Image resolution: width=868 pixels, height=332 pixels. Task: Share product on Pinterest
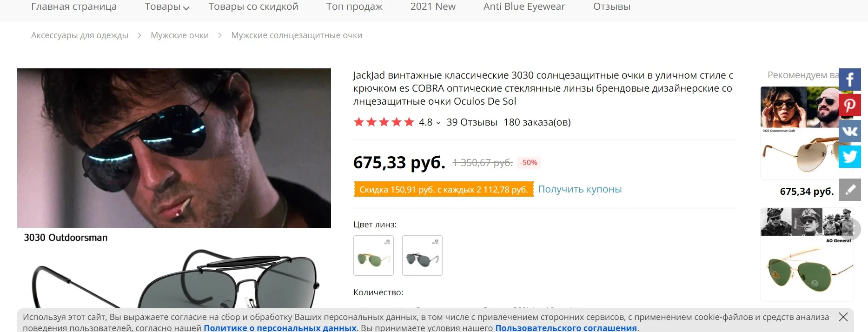850,105
